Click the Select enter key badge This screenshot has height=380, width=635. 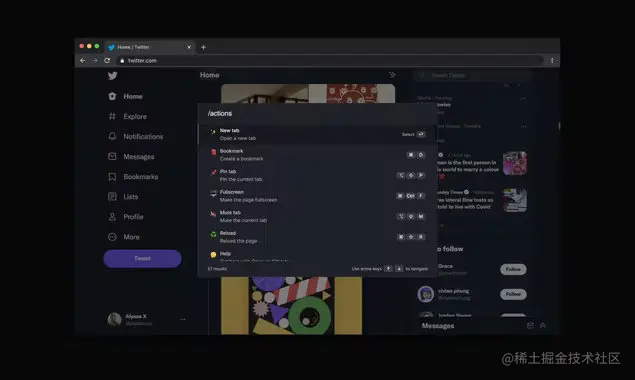click(x=421, y=134)
